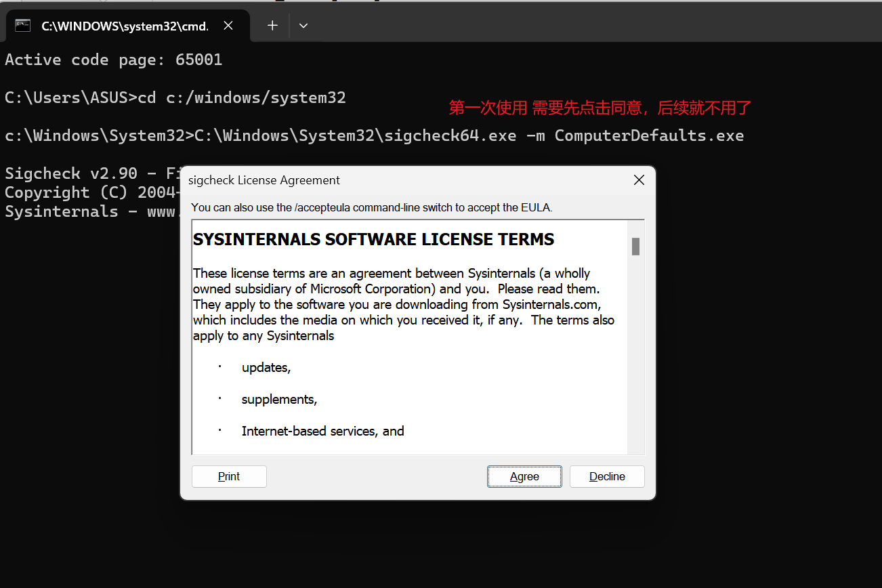Expand the new tab profile dropdown chevron
882x588 pixels.
[x=303, y=26]
